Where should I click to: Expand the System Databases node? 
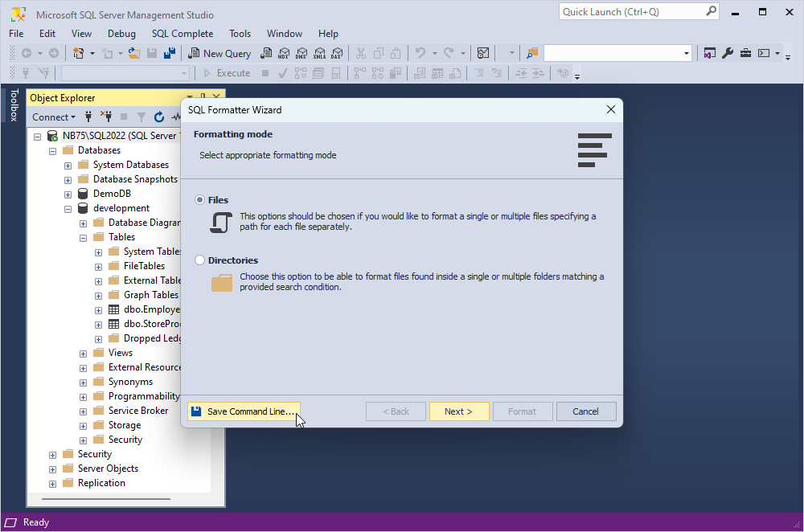68,166
